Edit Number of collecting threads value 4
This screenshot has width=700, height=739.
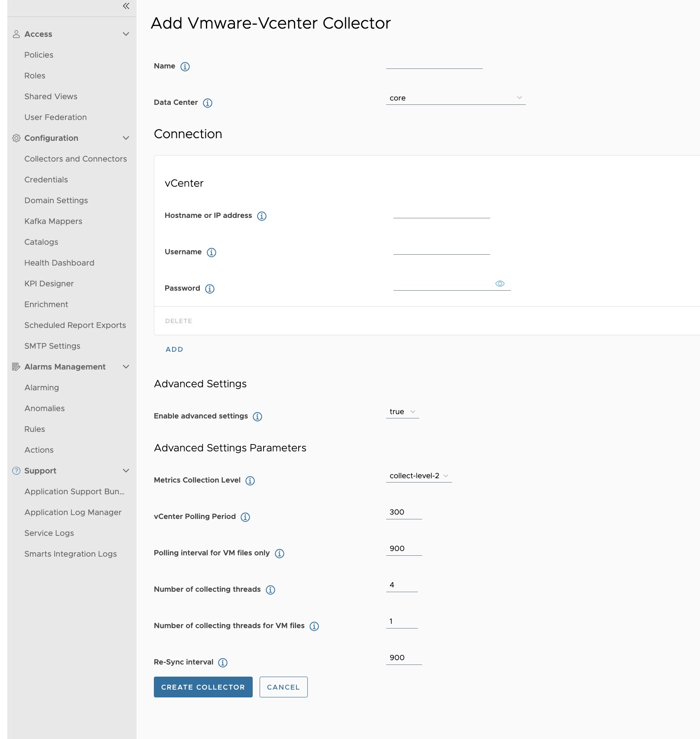click(402, 585)
